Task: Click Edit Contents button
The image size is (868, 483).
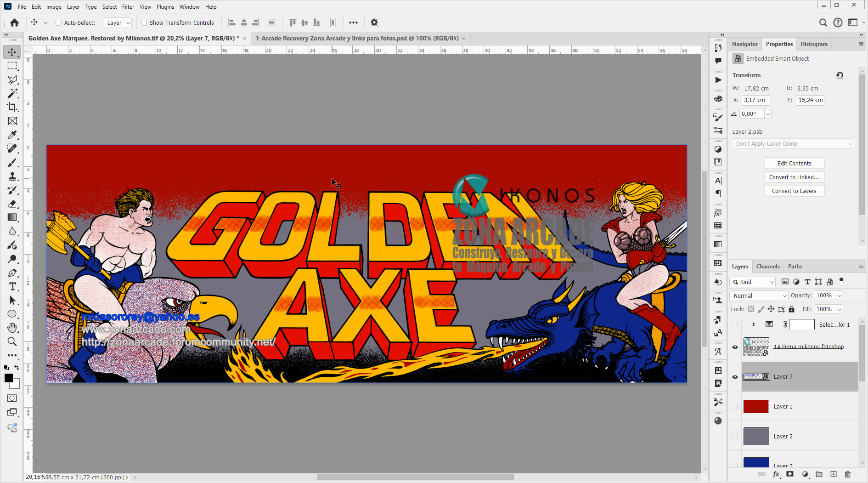Action: coord(794,164)
